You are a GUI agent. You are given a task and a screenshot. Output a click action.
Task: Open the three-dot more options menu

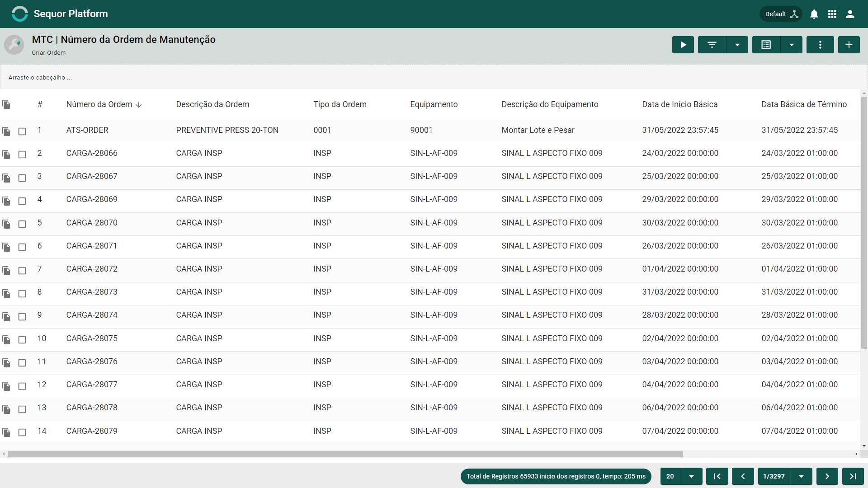[820, 45]
